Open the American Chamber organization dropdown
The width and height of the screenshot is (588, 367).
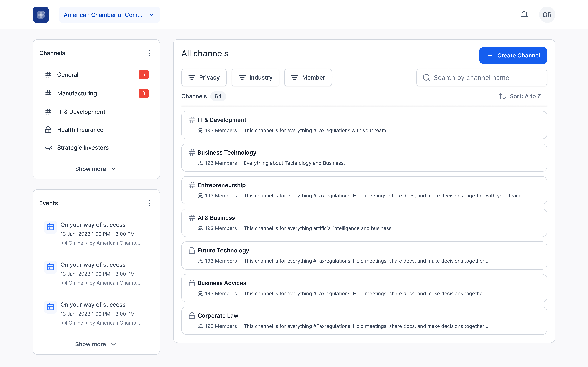coord(109,15)
